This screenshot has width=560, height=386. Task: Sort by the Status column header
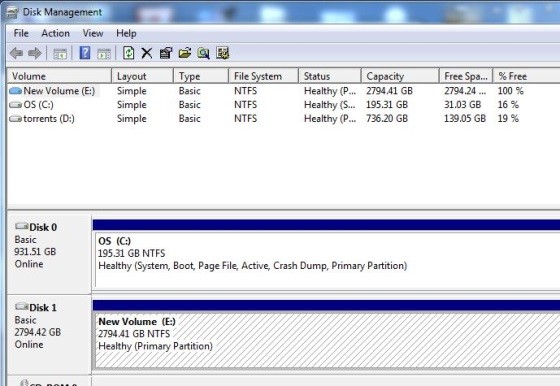[330, 76]
